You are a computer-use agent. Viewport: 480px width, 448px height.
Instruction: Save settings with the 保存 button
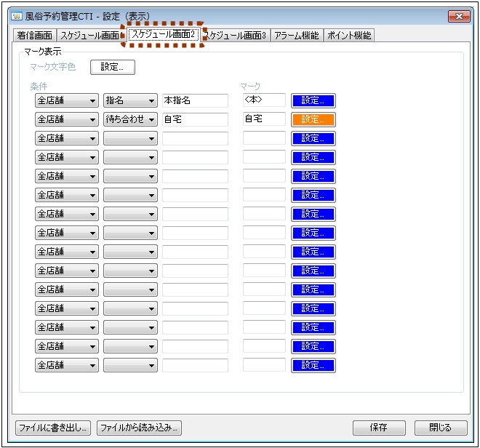(379, 428)
